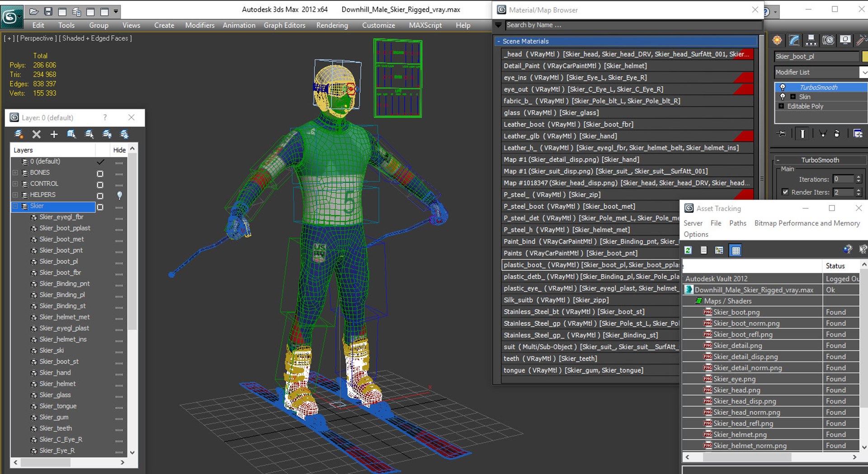Click the Open File icon in quick access toolbar
The height and width of the screenshot is (474, 868).
[34, 11]
